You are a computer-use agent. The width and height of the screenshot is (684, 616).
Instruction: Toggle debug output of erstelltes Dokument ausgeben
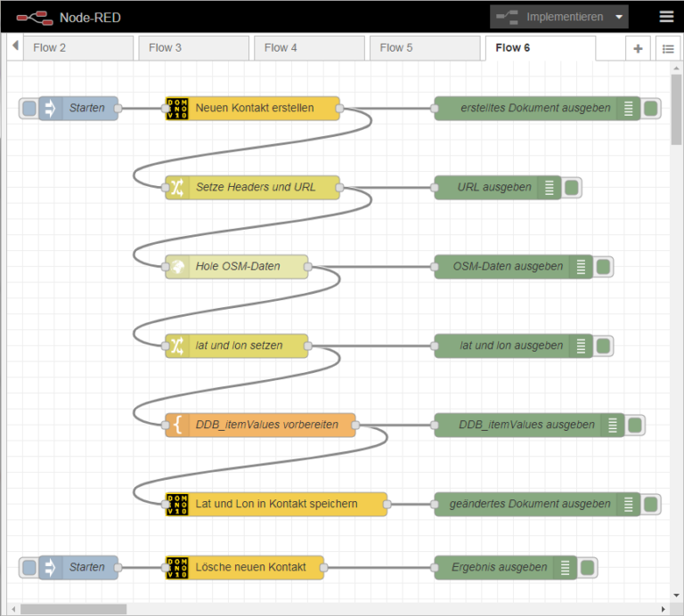click(651, 109)
